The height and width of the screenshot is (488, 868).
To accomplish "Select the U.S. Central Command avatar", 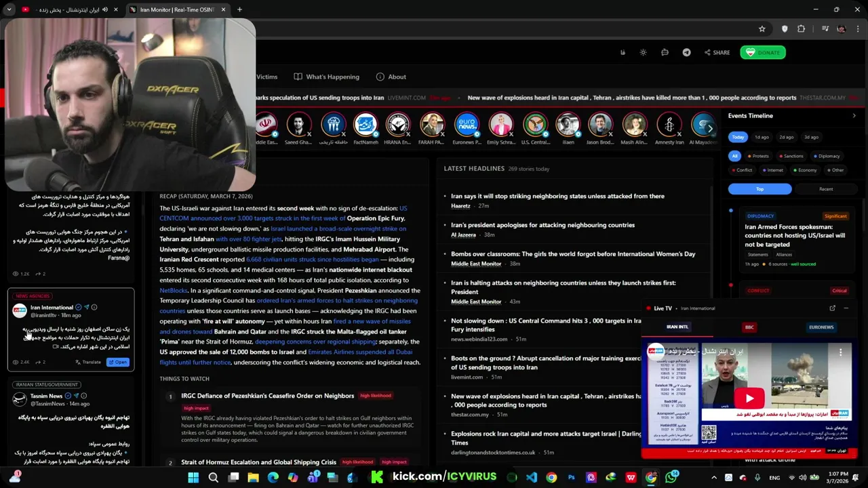I will pyautogui.click(x=535, y=125).
